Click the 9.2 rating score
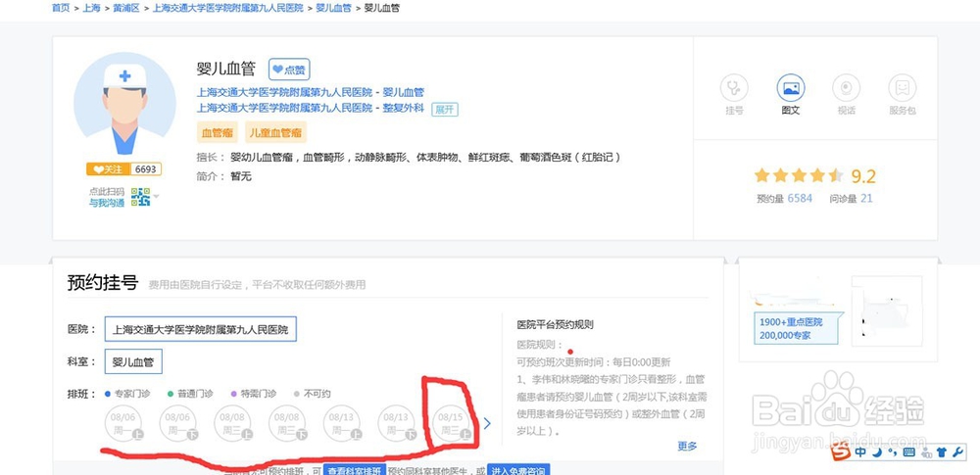The width and height of the screenshot is (980, 475). pyautogui.click(x=863, y=177)
